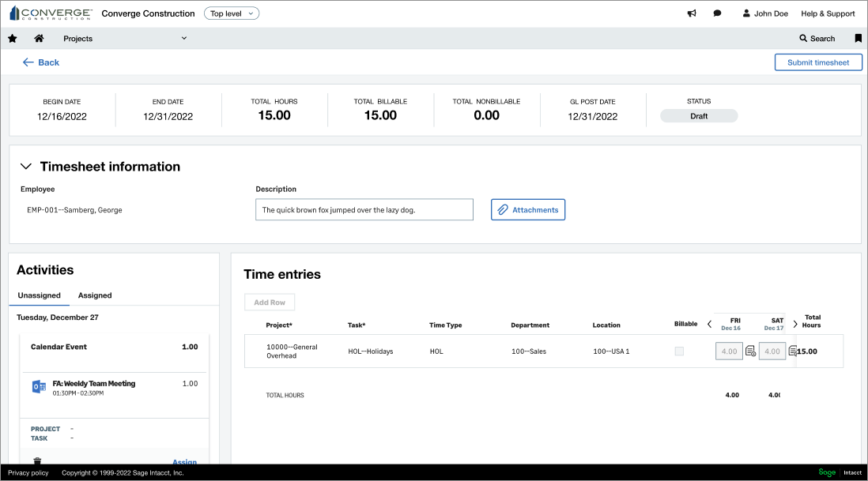This screenshot has width=868, height=481.
Task: Click the bookmark icon near Search
Action: 858,39
